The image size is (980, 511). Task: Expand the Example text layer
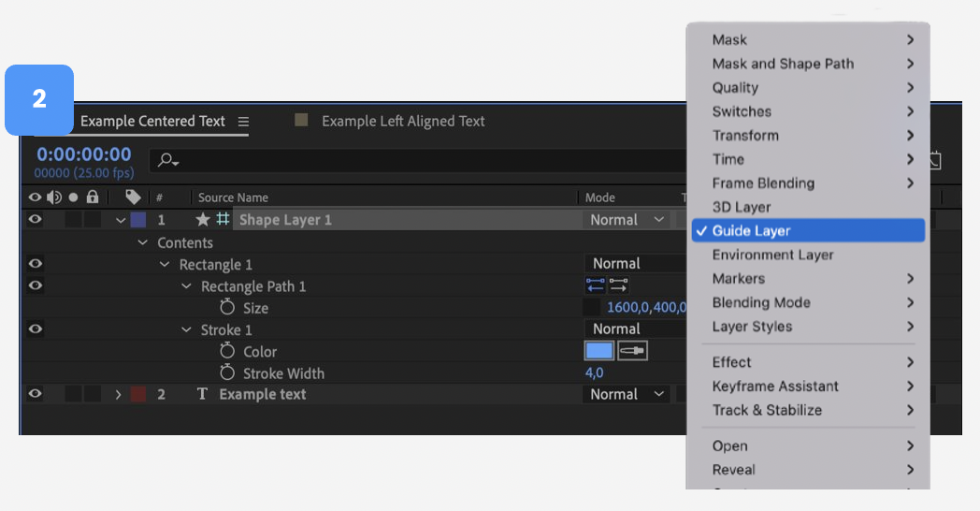click(x=119, y=395)
